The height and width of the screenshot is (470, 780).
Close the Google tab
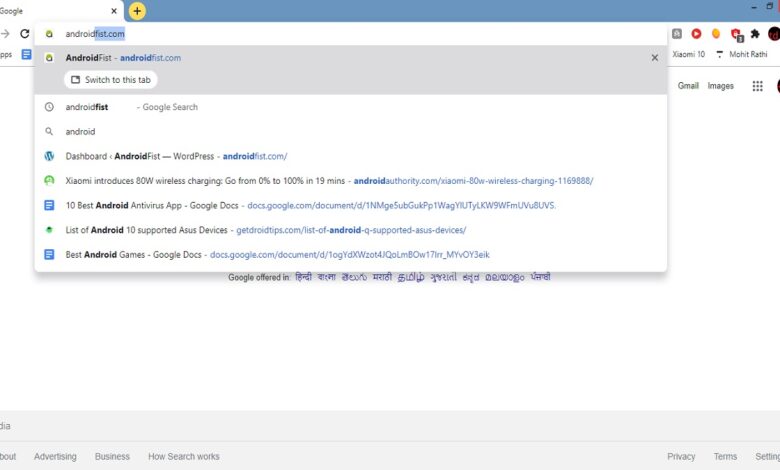tap(114, 11)
